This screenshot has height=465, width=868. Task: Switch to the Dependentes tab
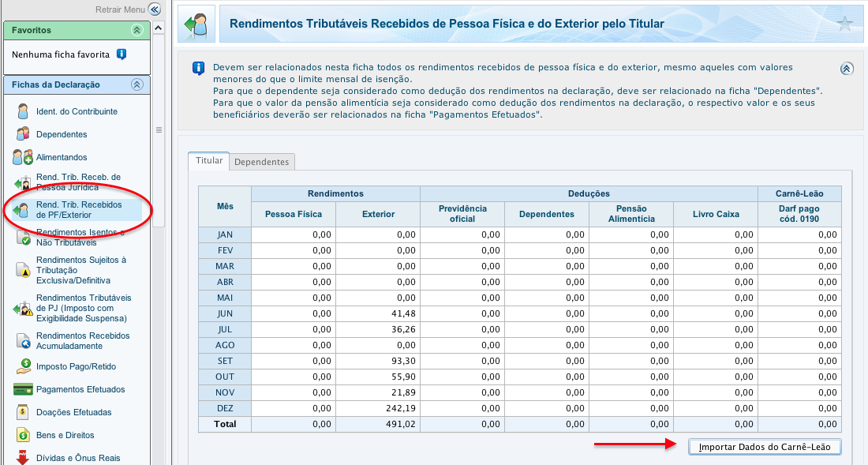click(261, 161)
